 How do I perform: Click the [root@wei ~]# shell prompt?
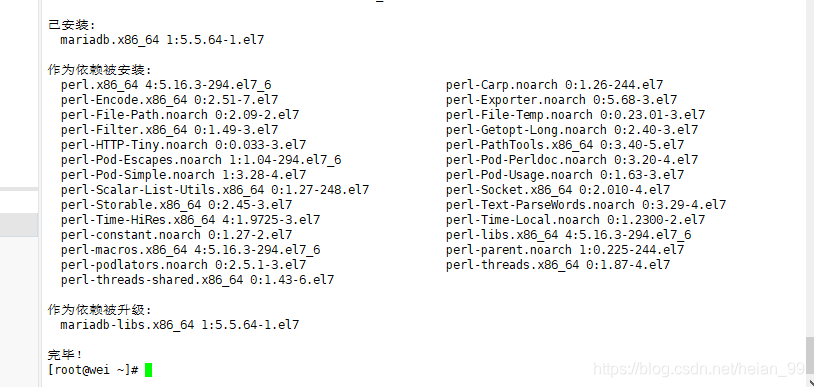point(93,370)
